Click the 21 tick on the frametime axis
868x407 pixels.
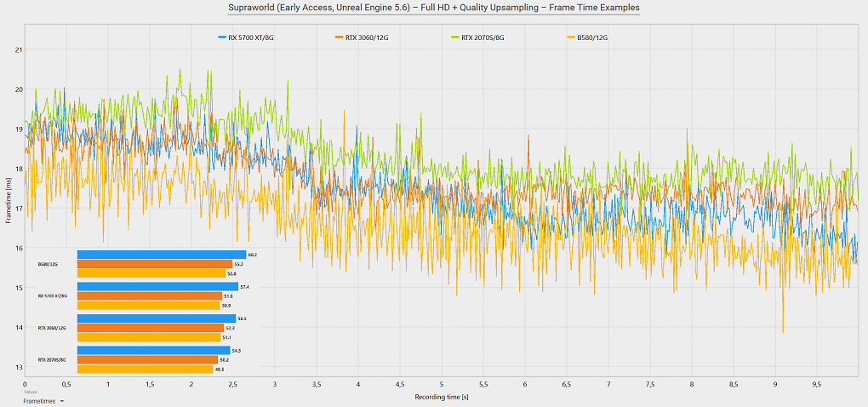[x=19, y=50]
